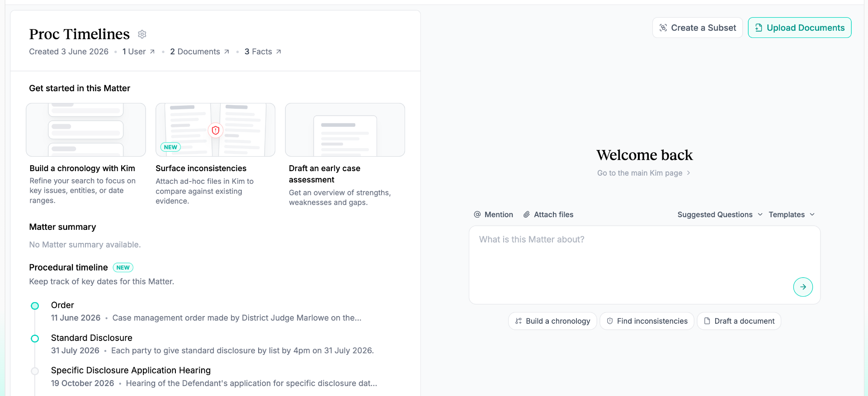868x396 pixels.
Task: Click the branch icon in Build a chronology chip
Action: 519,321
